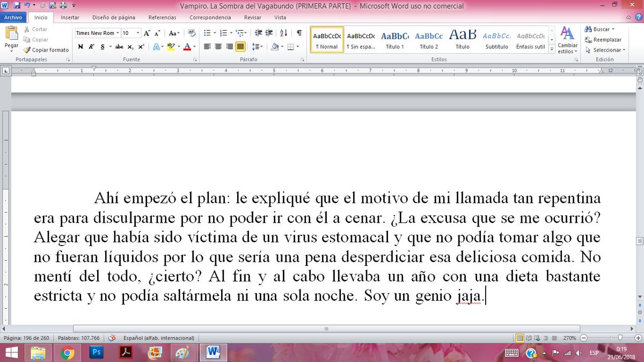Open the font size dropdown
Viewport: 644px width, 362px height.
[x=138, y=33]
